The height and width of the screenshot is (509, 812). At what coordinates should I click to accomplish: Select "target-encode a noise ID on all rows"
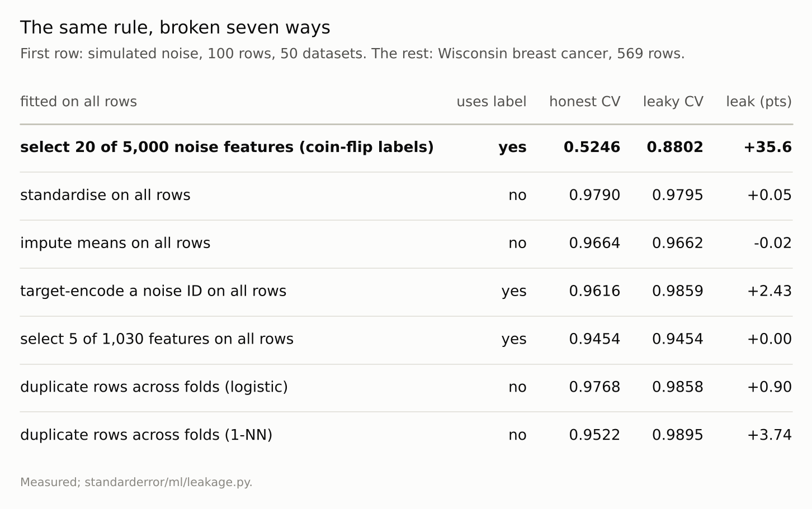coord(153,291)
